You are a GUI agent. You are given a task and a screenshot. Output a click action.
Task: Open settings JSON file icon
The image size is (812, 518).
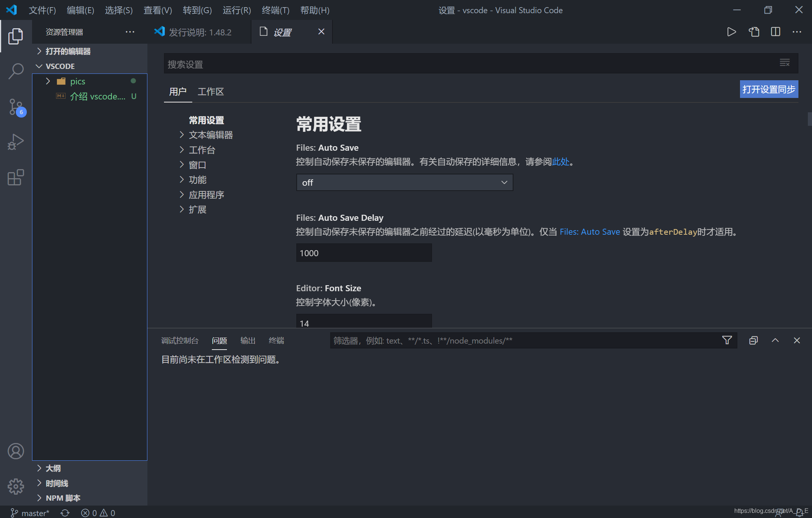click(754, 32)
